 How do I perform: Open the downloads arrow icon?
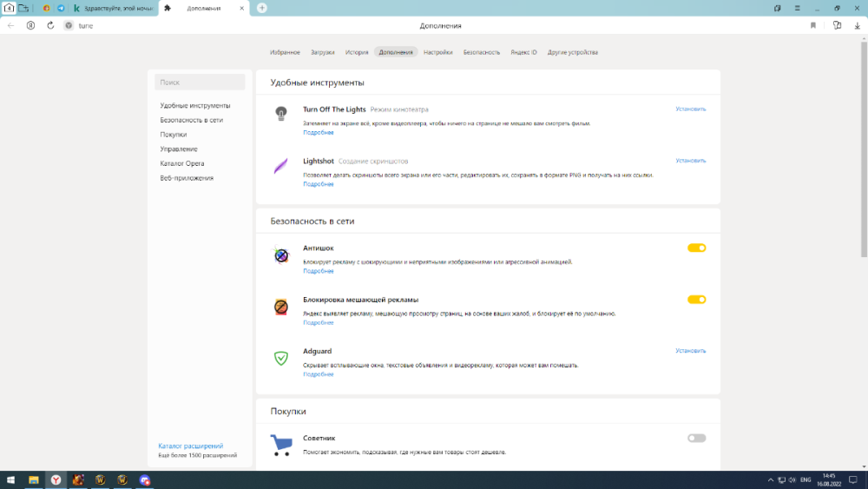coord(857,25)
